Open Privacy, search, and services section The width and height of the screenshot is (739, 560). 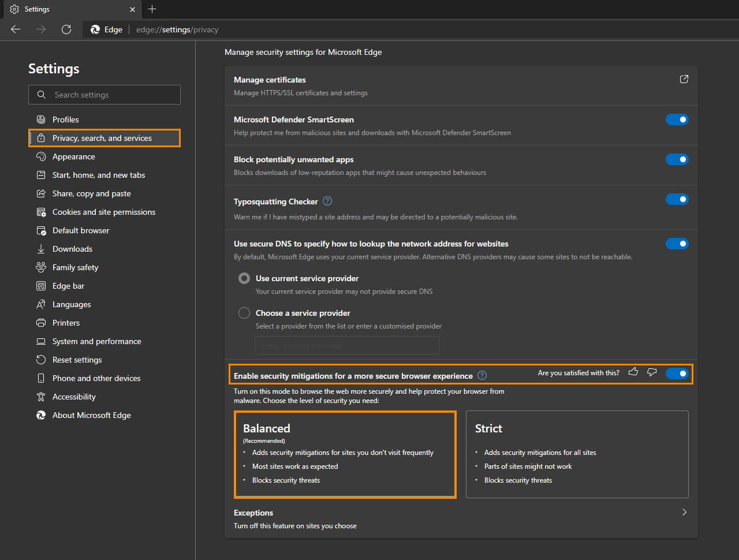click(104, 138)
